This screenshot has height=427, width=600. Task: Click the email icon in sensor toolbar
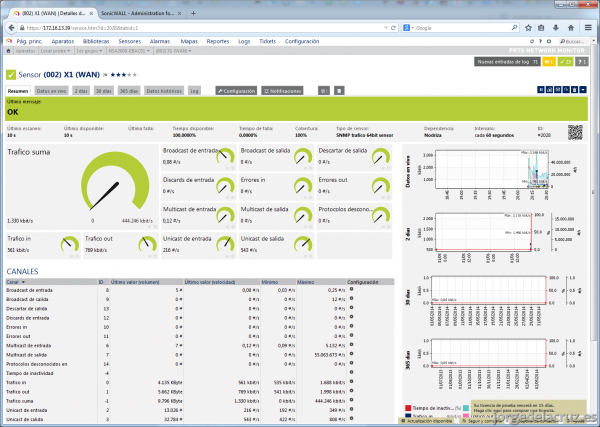pyautogui.click(x=558, y=90)
